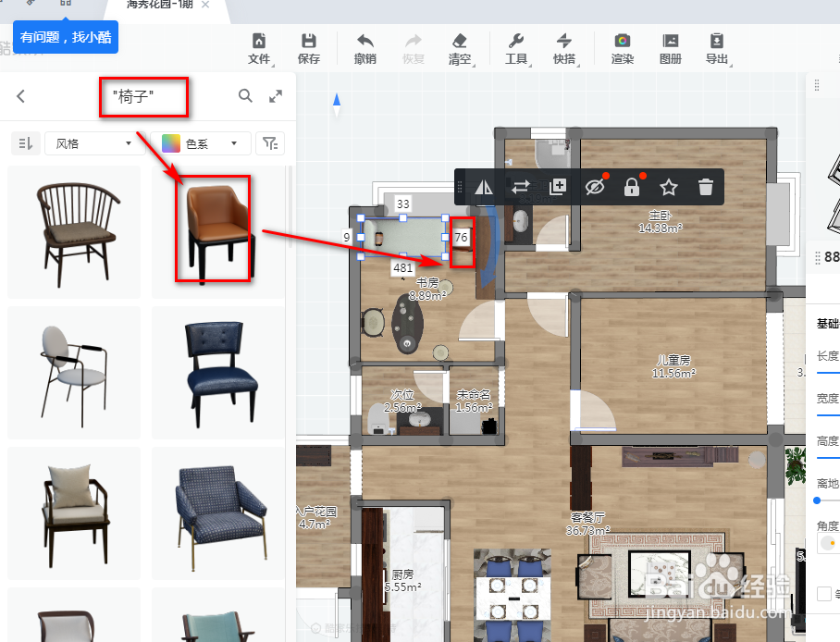Open the 工具 tools menu

(x=516, y=49)
